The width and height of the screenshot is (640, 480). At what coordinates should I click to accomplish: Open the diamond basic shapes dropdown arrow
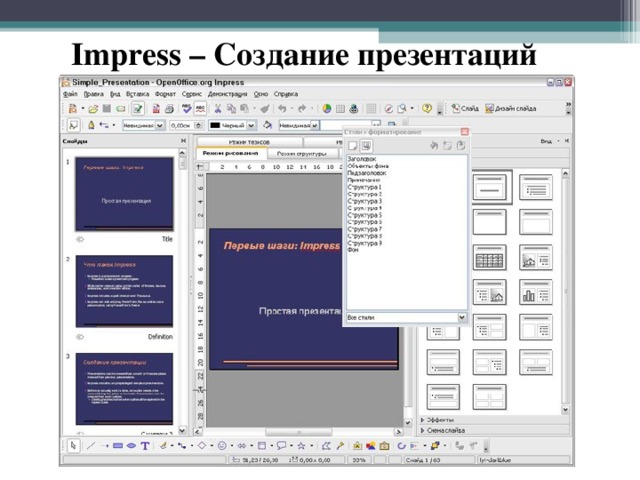pos(211,446)
